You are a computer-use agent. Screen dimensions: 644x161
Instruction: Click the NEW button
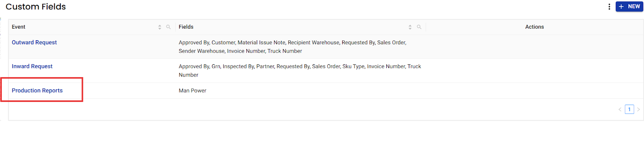pyautogui.click(x=629, y=6)
